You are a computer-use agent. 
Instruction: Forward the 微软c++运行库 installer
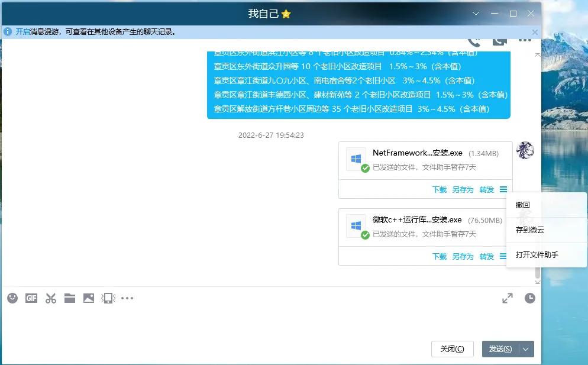(x=486, y=257)
